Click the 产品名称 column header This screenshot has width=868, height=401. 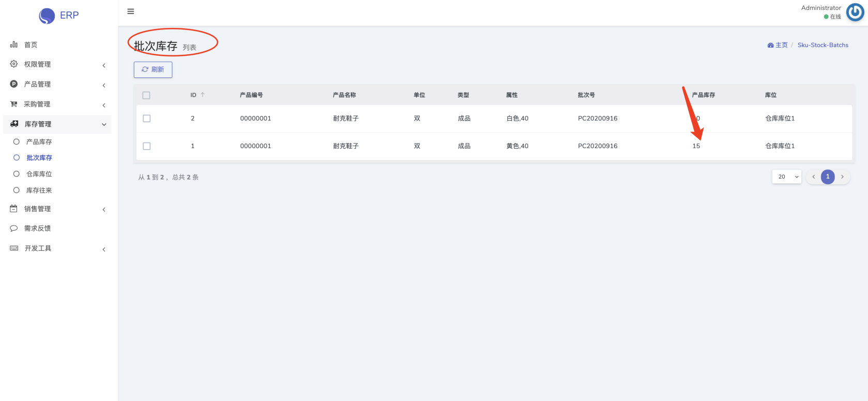(x=344, y=95)
